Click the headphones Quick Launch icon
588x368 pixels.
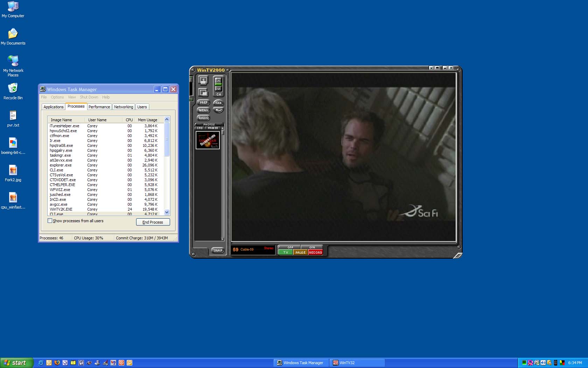tap(81, 363)
